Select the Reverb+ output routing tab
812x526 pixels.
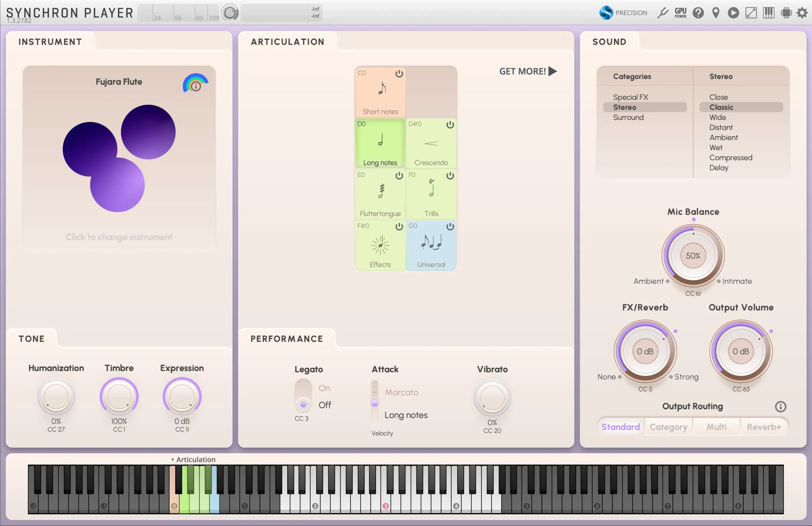[x=763, y=427]
